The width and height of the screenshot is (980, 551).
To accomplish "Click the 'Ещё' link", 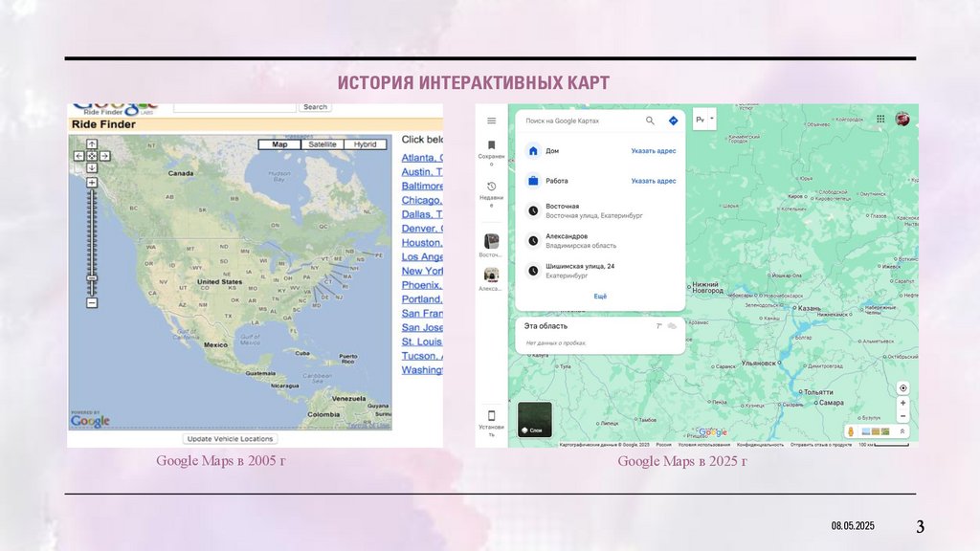I will 600,297.
